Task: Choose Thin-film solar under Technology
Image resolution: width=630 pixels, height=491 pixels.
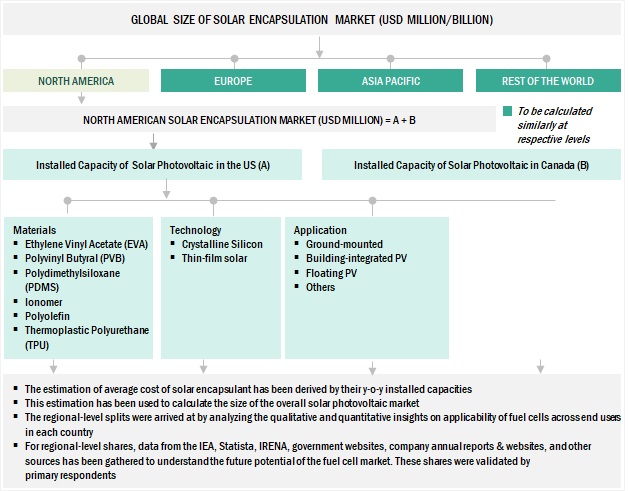Action: (x=213, y=258)
